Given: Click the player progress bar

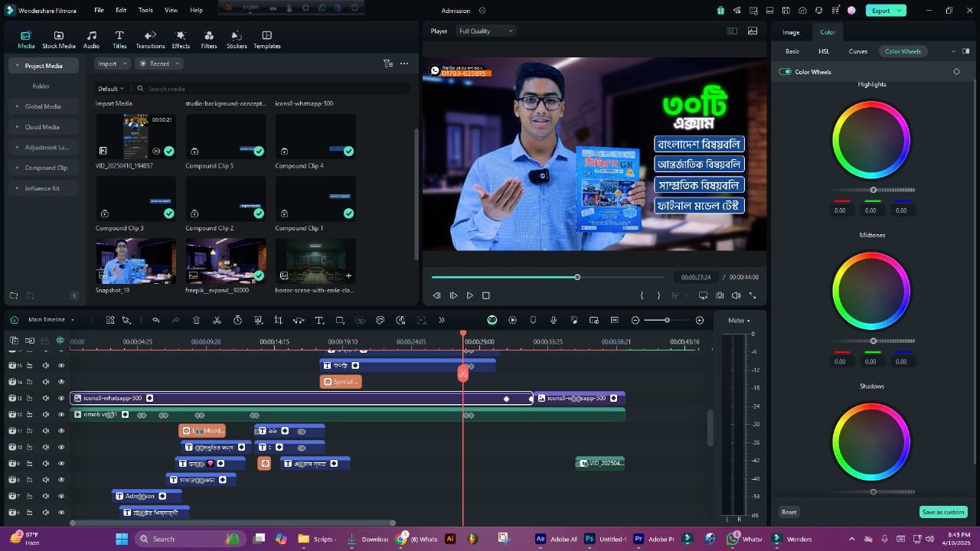Looking at the screenshot, I should 547,277.
